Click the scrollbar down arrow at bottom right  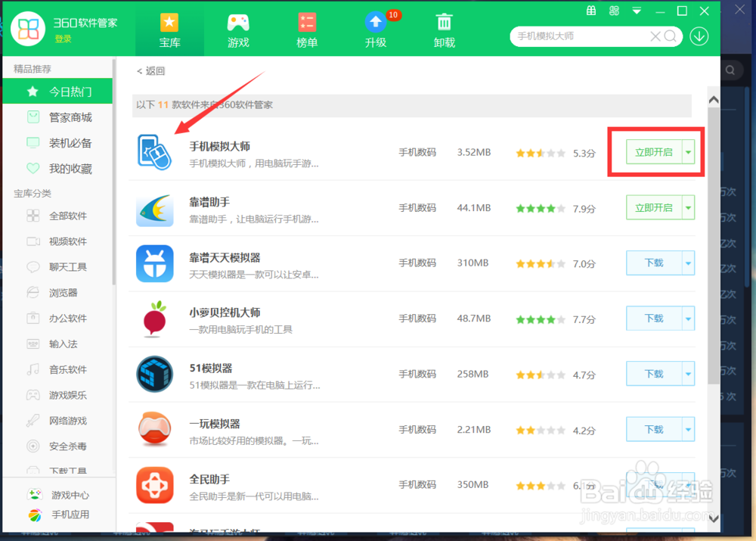coord(712,519)
